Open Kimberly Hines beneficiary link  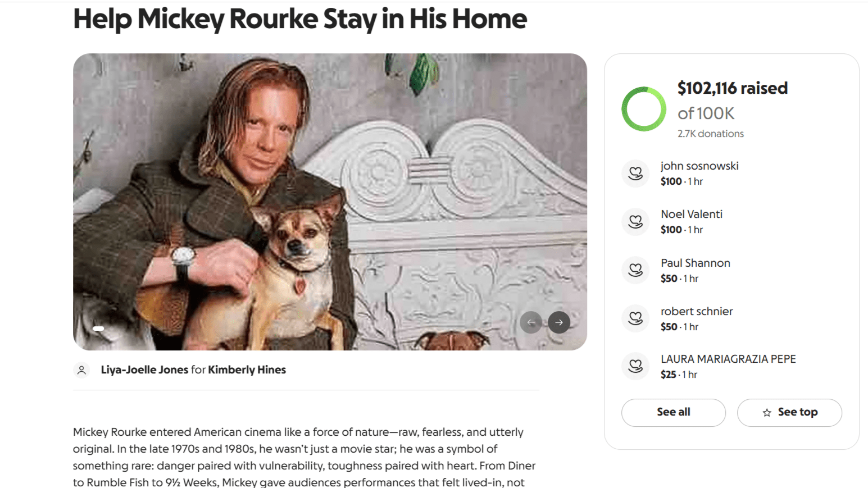click(247, 370)
